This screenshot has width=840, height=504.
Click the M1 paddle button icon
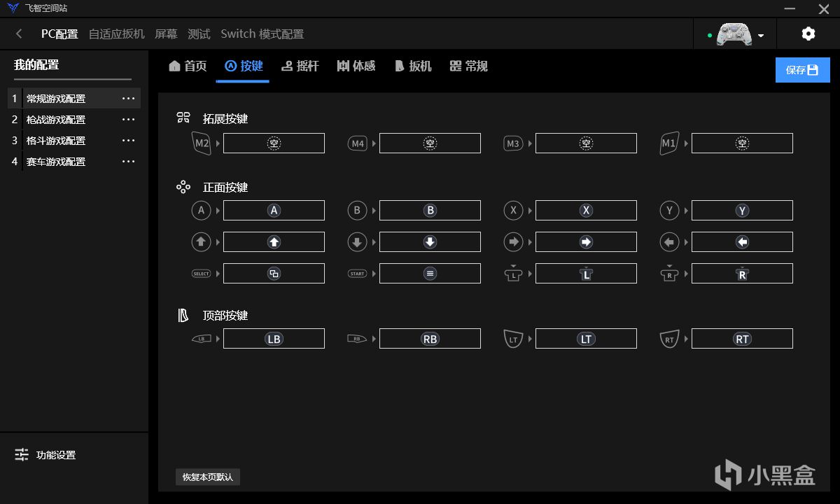(670, 143)
